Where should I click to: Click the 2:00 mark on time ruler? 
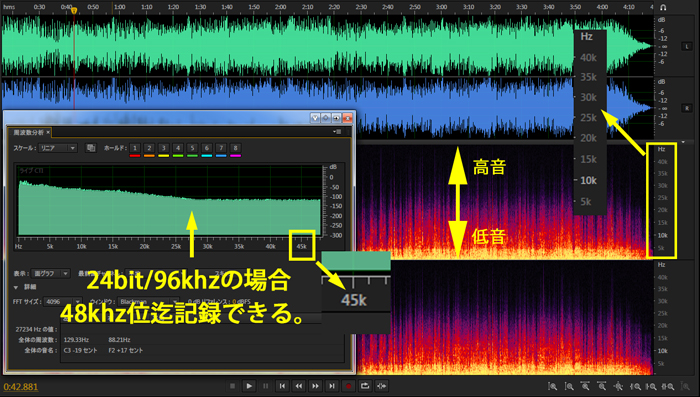coord(280,7)
